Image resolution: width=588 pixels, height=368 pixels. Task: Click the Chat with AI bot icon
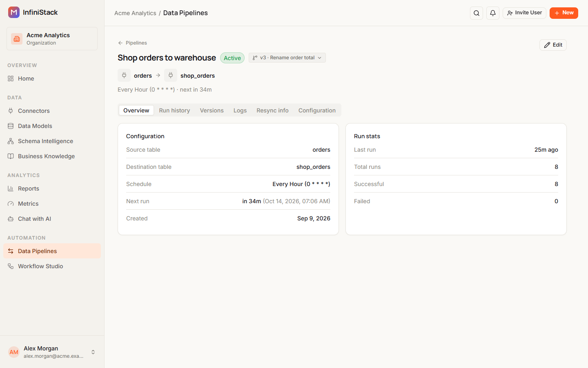pos(11,219)
